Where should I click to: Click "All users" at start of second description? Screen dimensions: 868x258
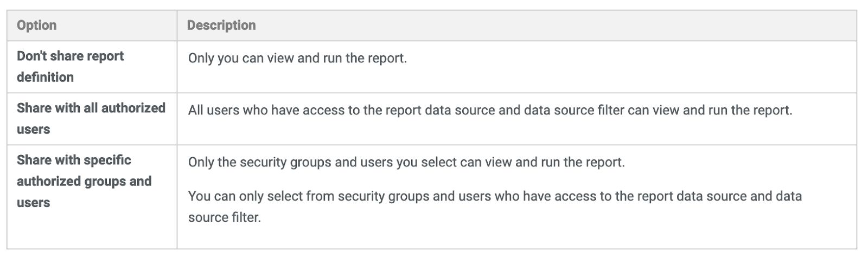pyautogui.click(x=213, y=110)
